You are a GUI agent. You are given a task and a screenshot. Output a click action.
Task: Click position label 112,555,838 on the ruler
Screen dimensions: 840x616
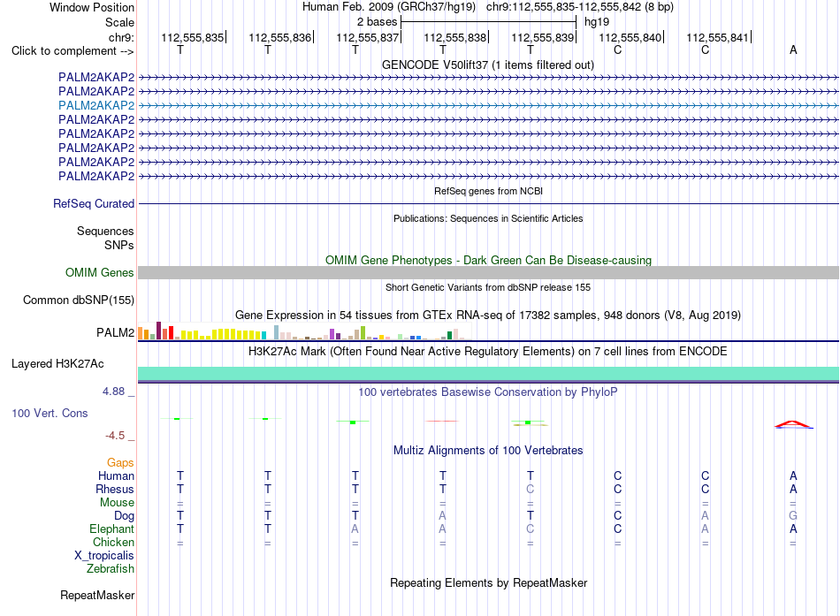pos(455,37)
